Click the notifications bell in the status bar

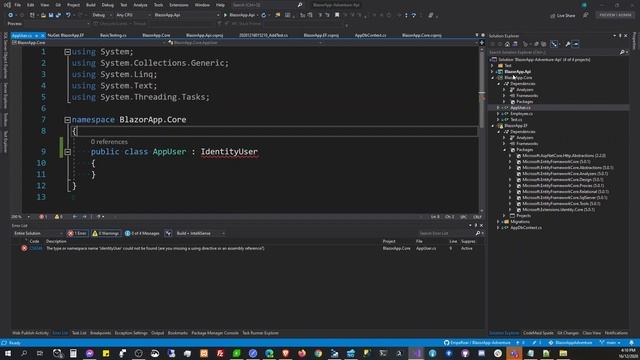[x=631, y=343]
